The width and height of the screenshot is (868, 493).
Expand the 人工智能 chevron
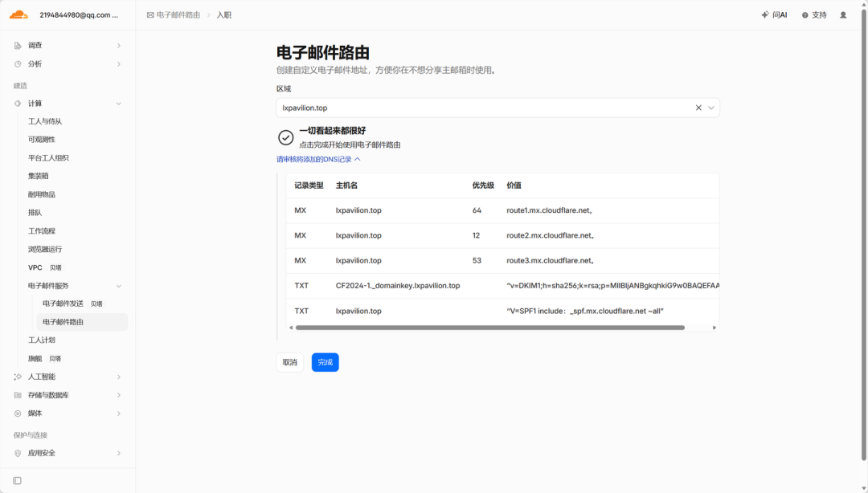coord(119,377)
